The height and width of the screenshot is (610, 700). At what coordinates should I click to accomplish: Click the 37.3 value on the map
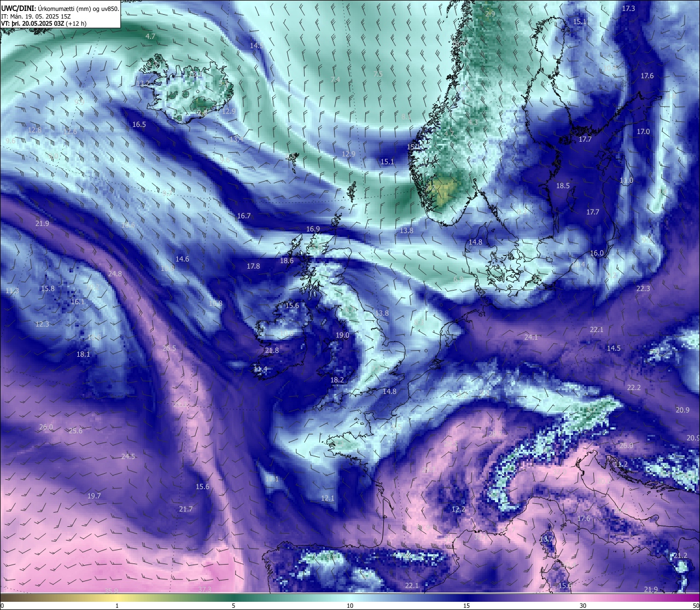[x=205, y=590]
